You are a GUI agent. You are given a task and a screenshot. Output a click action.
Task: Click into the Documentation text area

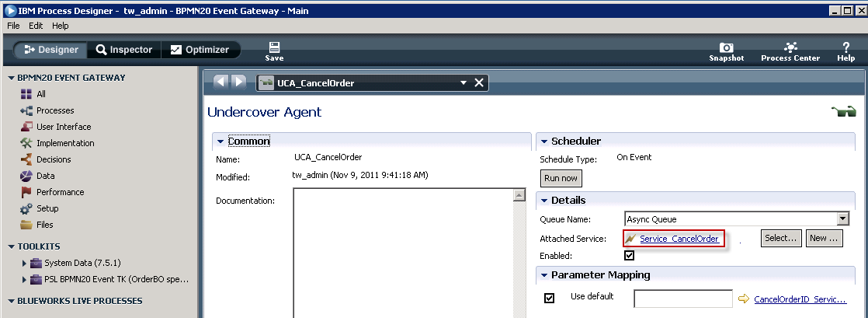pos(404,253)
